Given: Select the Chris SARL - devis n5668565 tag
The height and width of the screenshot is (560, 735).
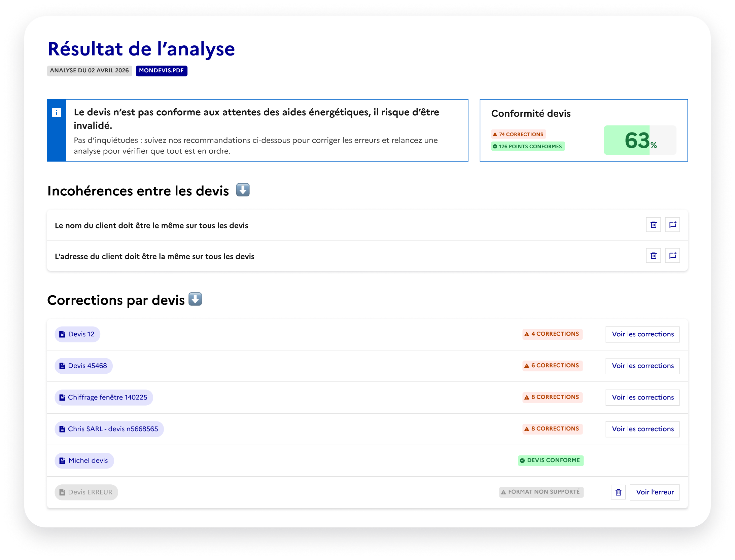Looking at the screenshot, I should (109, 429).
